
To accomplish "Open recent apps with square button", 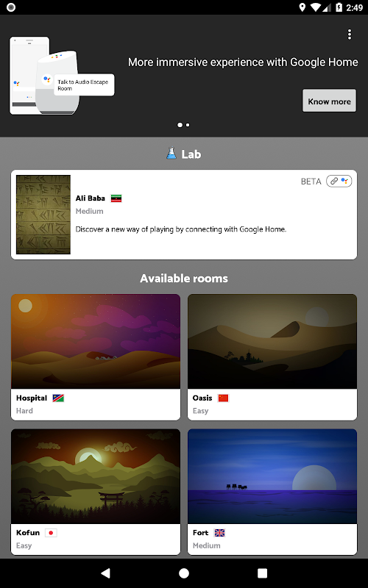I will pos(262,573).
